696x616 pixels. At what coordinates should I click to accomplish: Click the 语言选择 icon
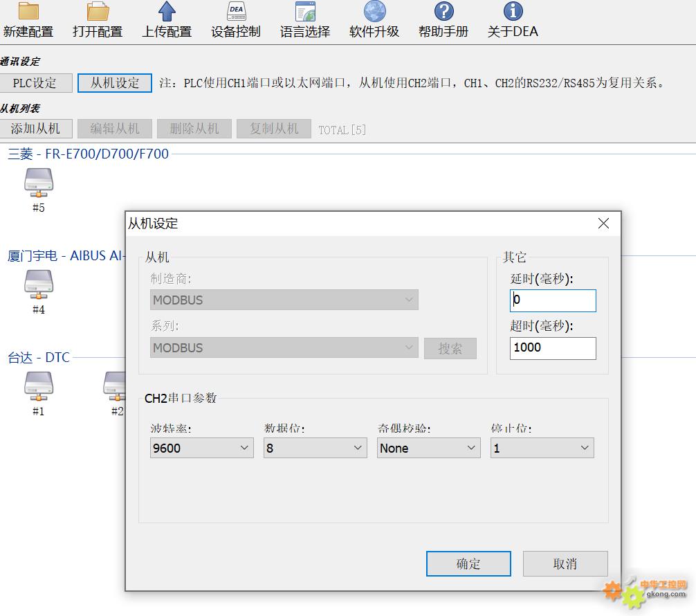coord(305,12)
